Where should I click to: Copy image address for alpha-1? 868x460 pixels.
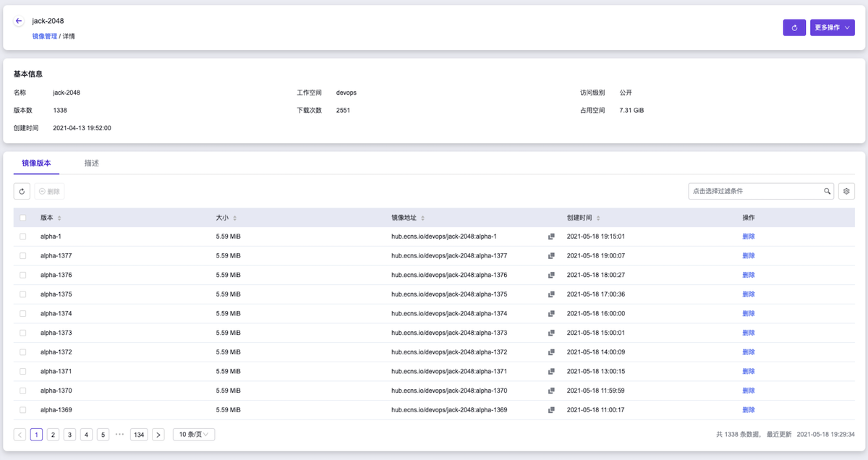pos(551,237)
